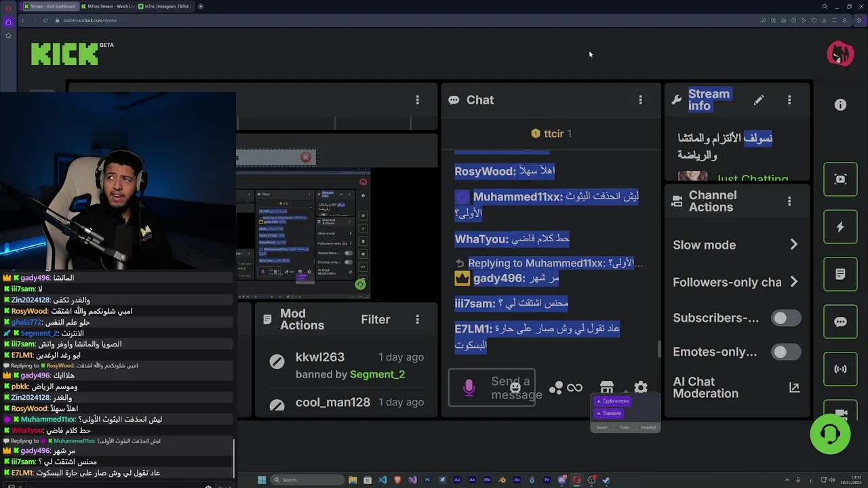
Task: Click the E7LM1 username in chat
Action: click(x=473, y=329)
